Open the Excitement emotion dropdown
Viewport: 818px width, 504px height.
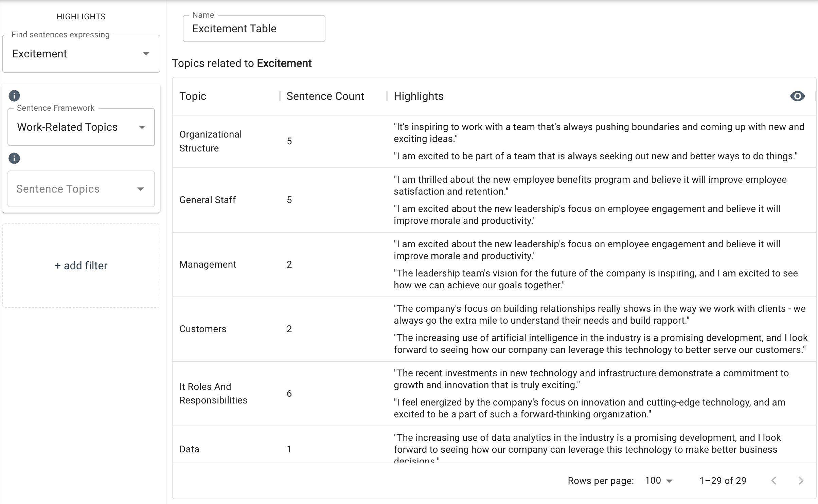click(x=81, y=54)
